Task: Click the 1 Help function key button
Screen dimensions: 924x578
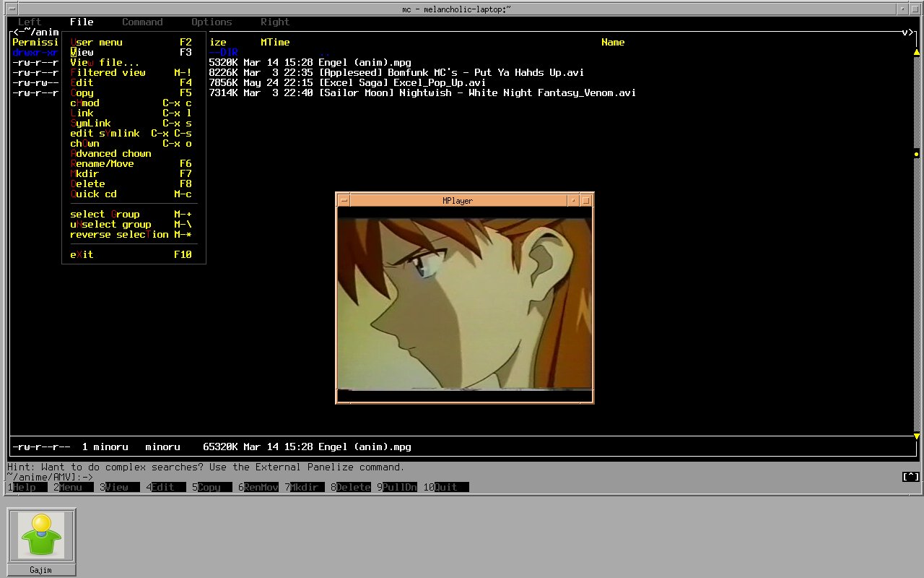Action: [27, 488]
